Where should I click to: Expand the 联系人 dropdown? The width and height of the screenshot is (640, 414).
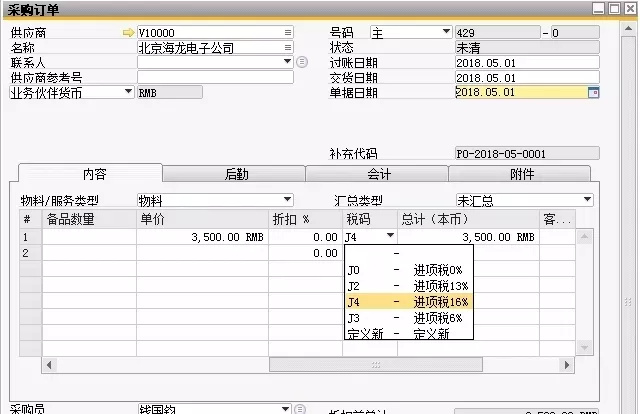(288, 62)
